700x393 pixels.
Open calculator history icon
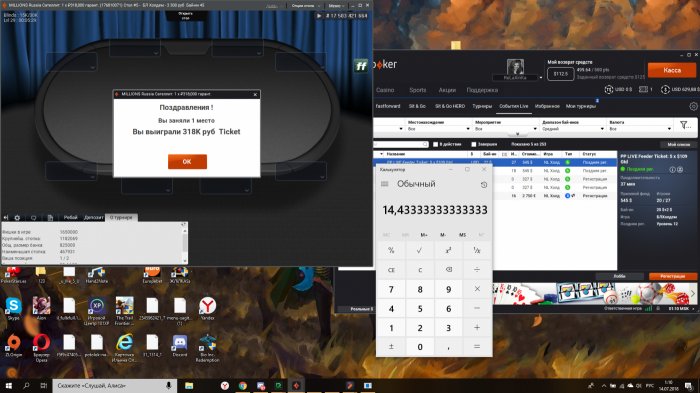(483, 185)
